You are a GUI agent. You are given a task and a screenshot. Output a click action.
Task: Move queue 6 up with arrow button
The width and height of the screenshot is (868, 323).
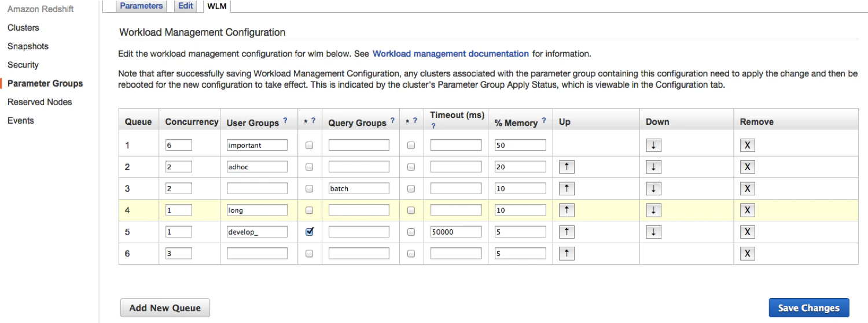point(567,253)
